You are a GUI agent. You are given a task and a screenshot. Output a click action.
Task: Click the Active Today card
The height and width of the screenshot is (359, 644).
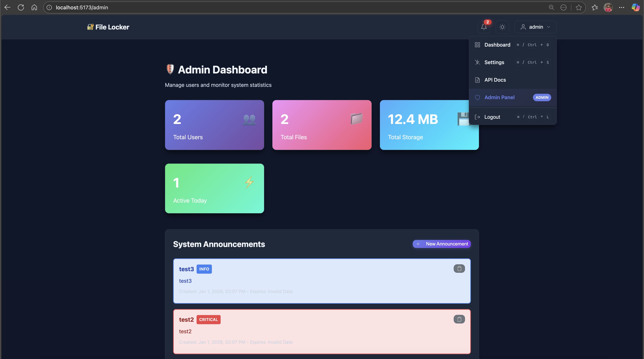[214, 188]
